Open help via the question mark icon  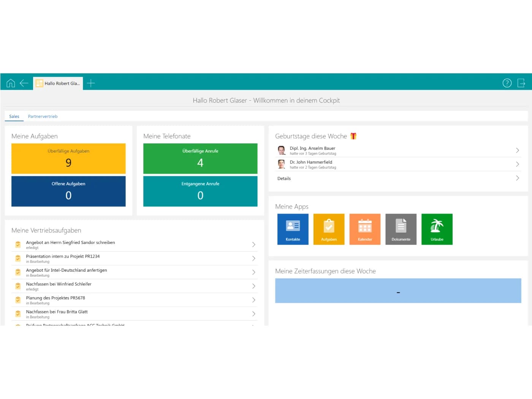pos(507,83)
